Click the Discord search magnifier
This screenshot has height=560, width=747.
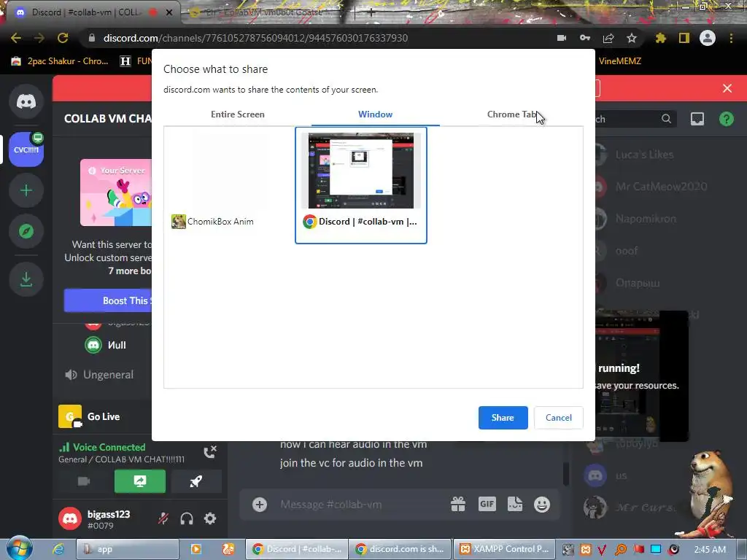[x=667, y=119]
